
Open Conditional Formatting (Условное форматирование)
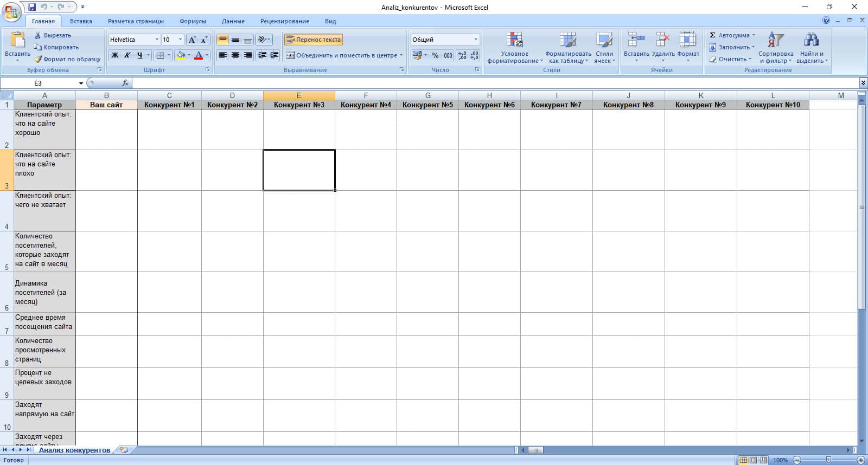[x=514, y=48]
